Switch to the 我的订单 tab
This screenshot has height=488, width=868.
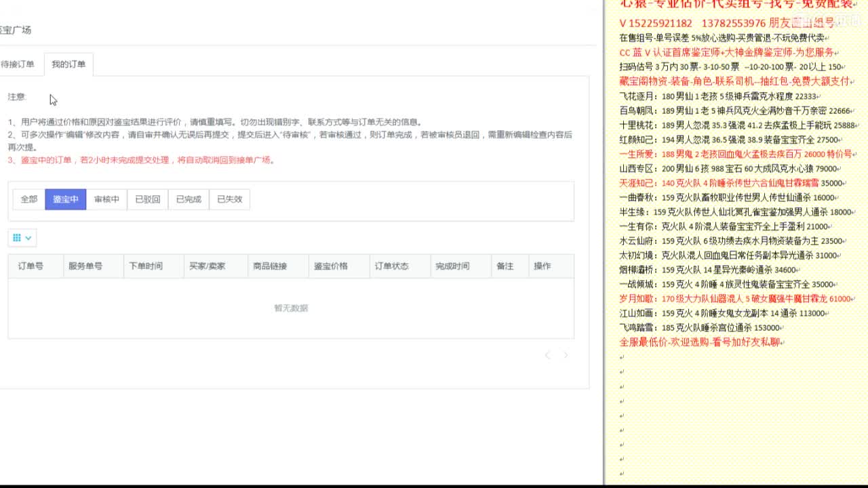coord(68,64)
